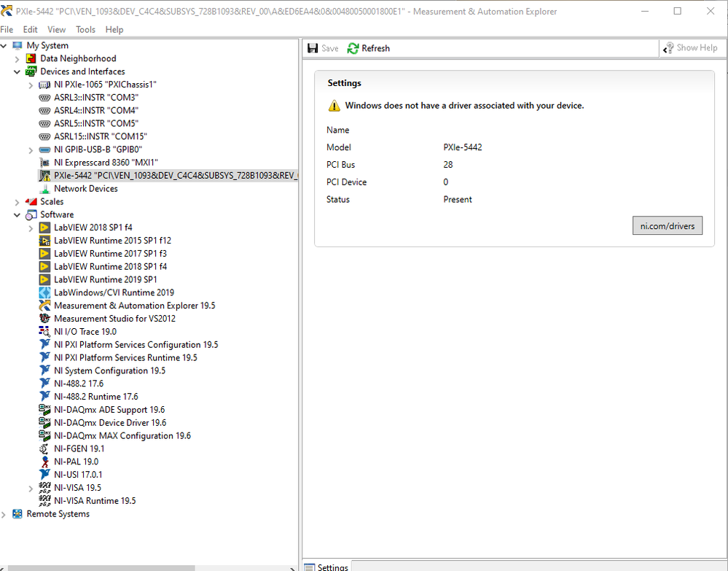Select NI-DAQmx MAX Configuration 19.6
The height and width of the screenshot is (571, 728).
tap(122, 436)
